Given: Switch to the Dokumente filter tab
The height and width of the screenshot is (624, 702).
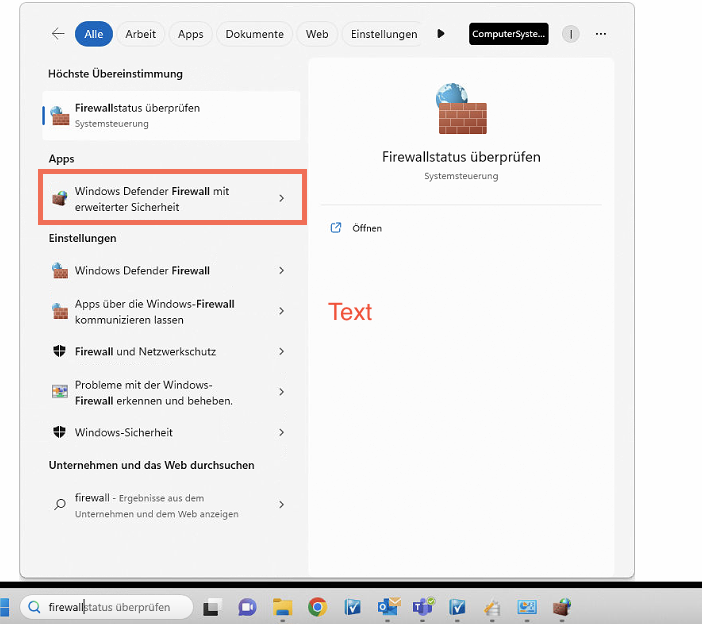Looking at the screenshot, I should 254,34.
